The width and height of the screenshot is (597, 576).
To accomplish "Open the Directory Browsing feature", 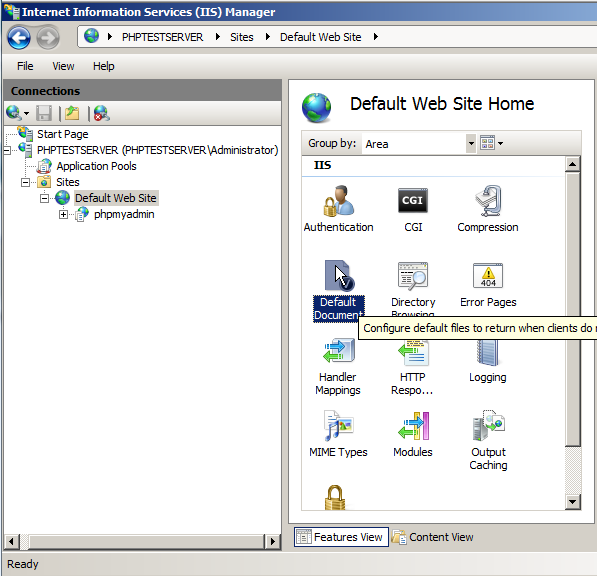I will [413, 290].
